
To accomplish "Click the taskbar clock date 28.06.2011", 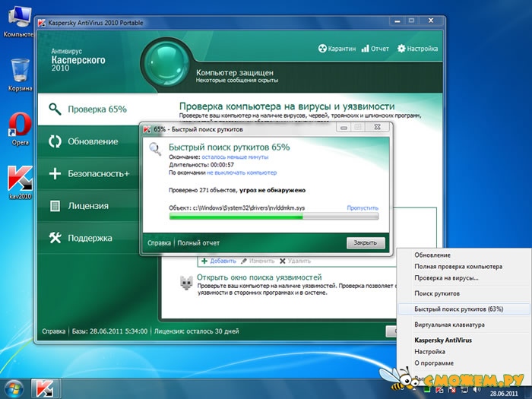I will [x=504, y=394].
